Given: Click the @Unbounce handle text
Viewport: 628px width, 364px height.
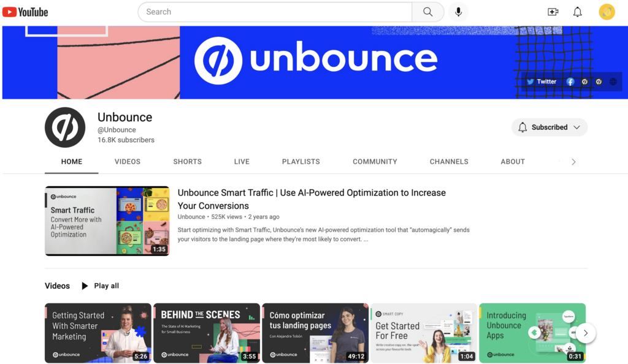Looking at the screenshot, I should pos(117,129).
